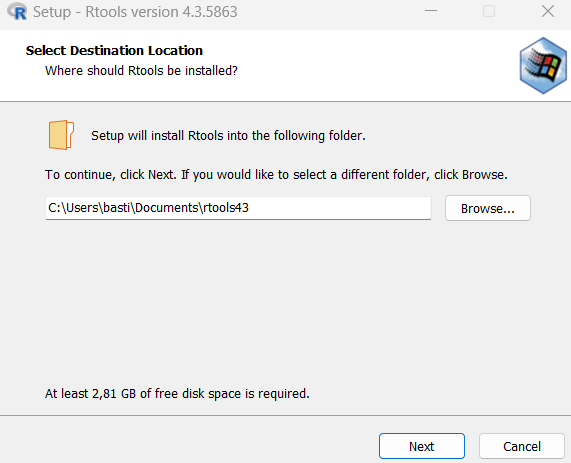Click the Next button

(x=422, y=446)
